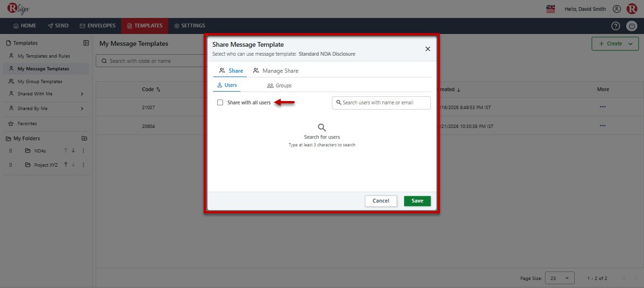644x288 pixels.
Task: Open the user profile icon
Action: [x=617, y=9]
